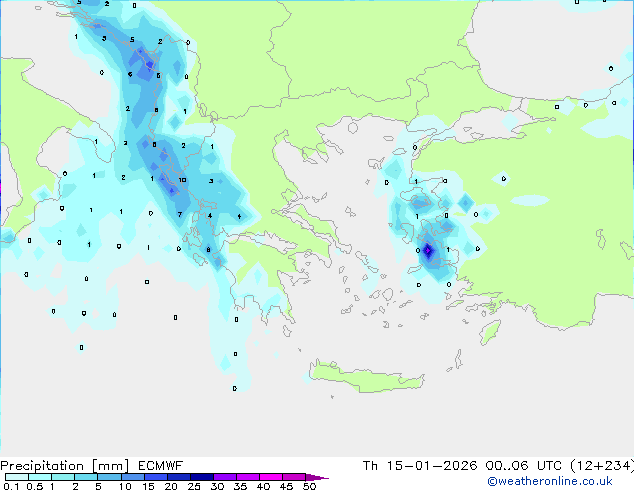The image size is (634, 490).
Task: Pick the magenta legend swatch between 40 and 45
Action: tap(271, 477)
